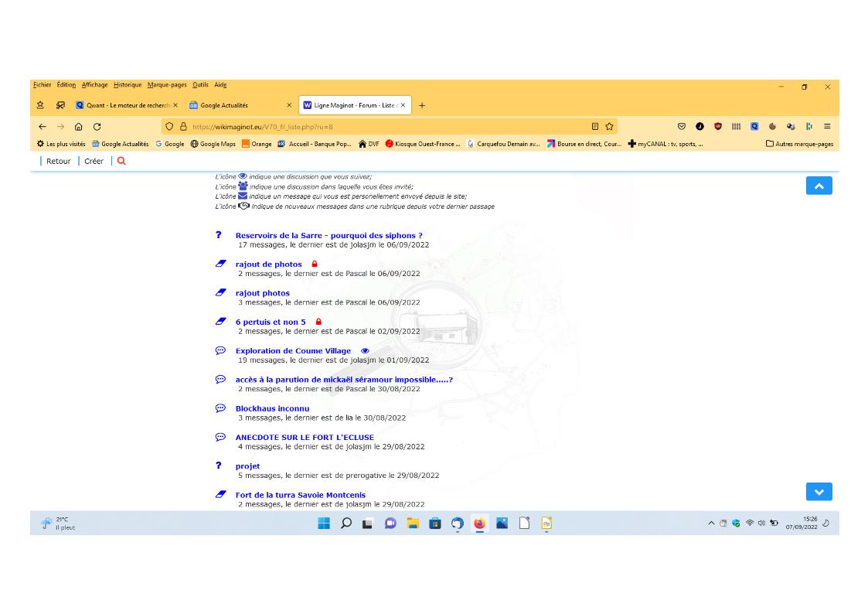Click the Créer button
Screen dimensions: 868x614
coord(94,161)
